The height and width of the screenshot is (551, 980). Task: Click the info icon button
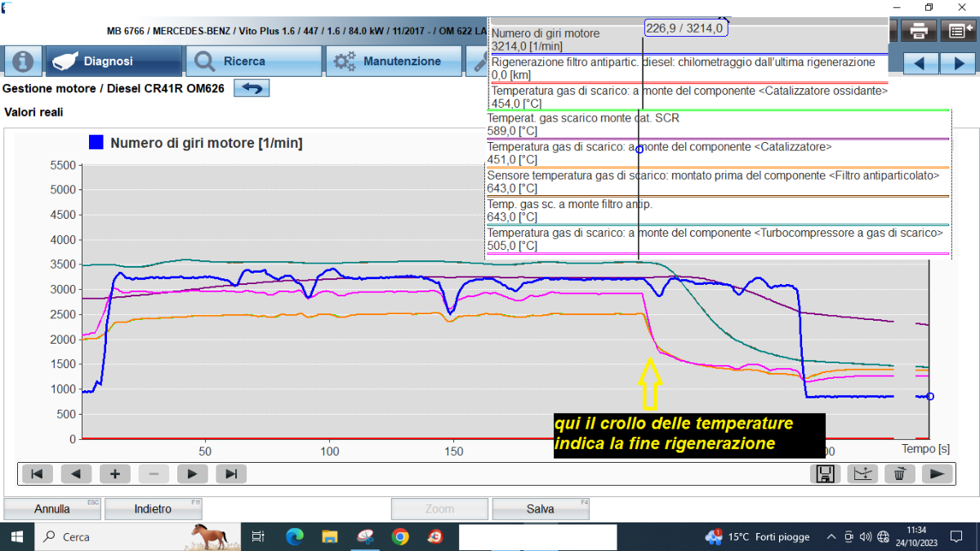(x=24, y=61)
